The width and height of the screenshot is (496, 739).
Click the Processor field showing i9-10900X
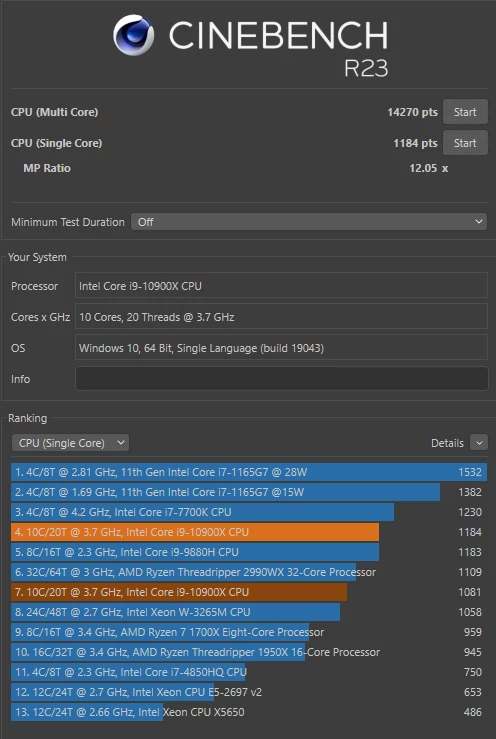click(x=281, y=286)
